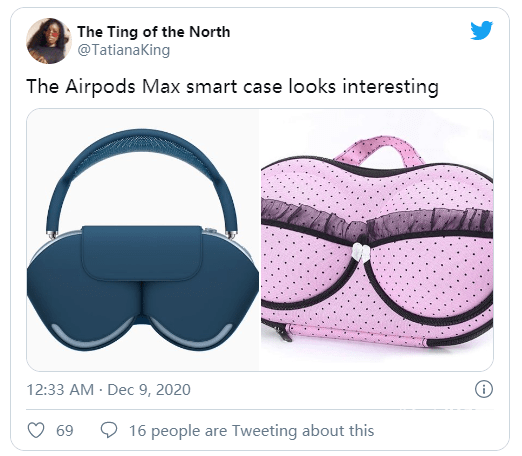Open The Ting of the North profile name
522x456 pixels.
click(x=154, y=32)
